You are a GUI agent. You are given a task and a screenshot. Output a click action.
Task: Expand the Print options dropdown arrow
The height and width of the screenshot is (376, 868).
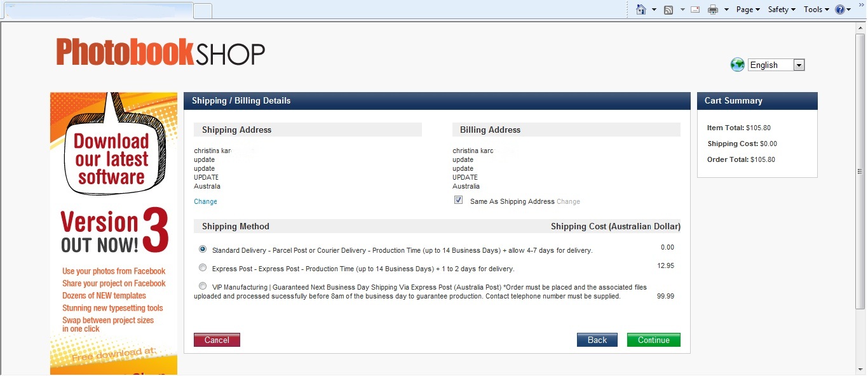tap(726, 10)
